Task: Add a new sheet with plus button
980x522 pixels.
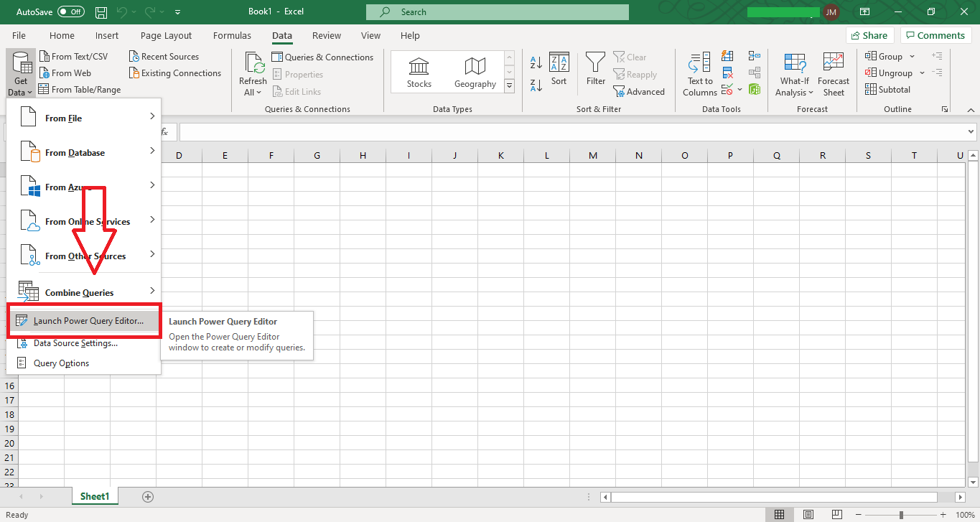Action: click(148, 496)
